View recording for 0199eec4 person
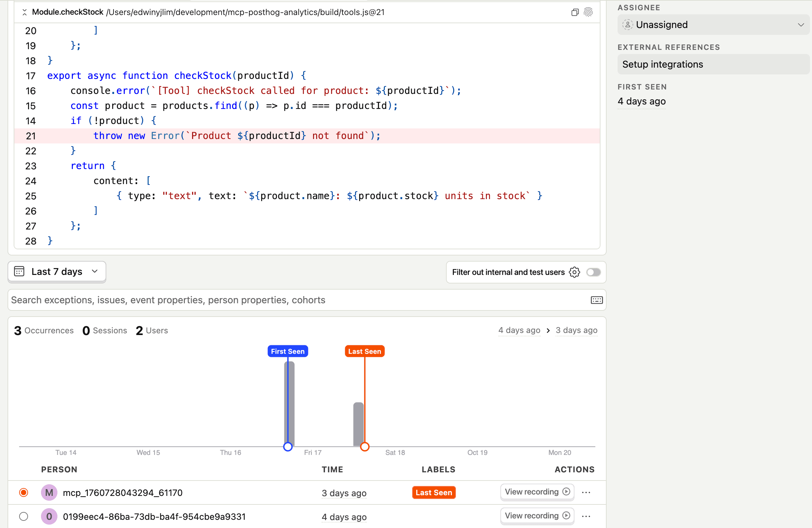The height and width of the screenshot is (528, 812). click(x=537, y=516)
